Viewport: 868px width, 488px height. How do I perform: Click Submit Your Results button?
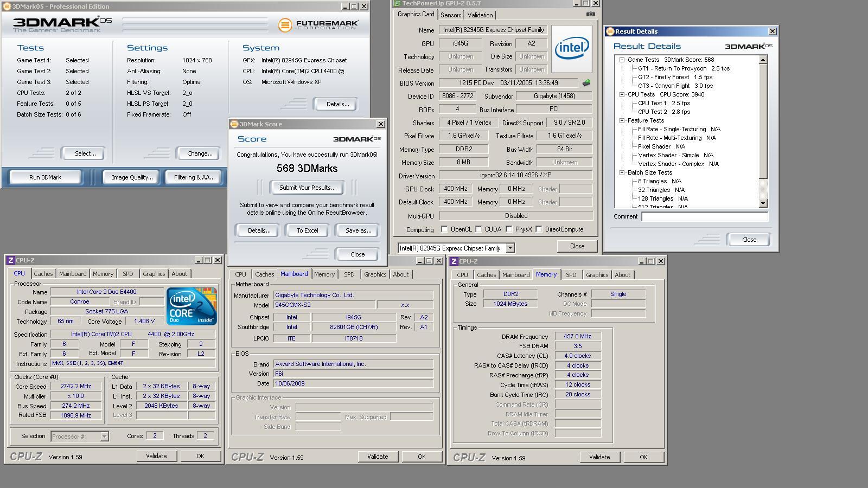(x=308, y=188)
